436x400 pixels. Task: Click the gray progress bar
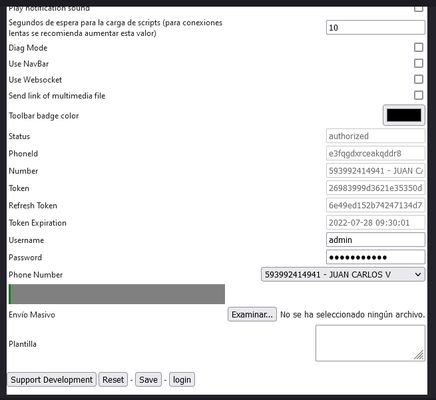click(117, 294)
